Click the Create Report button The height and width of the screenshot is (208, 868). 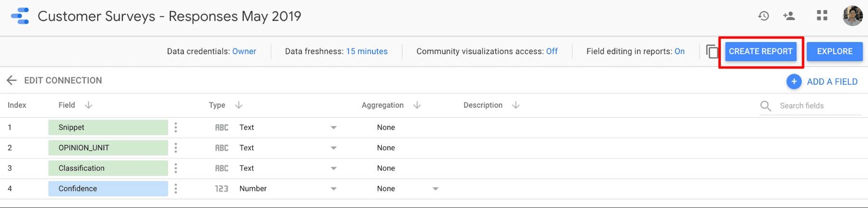coord(760,51)
